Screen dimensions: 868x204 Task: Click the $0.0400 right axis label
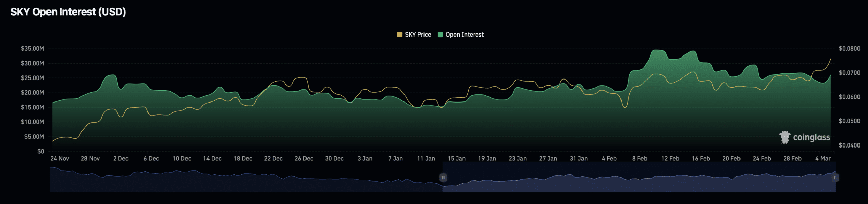click(x=849, y=145)
